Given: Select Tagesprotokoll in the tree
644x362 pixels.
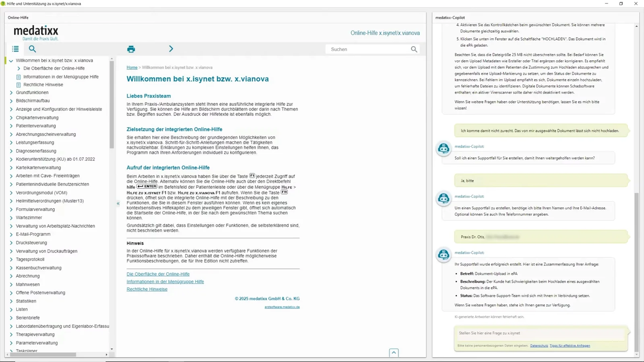Looking at the screenshot, I should 30,259.
